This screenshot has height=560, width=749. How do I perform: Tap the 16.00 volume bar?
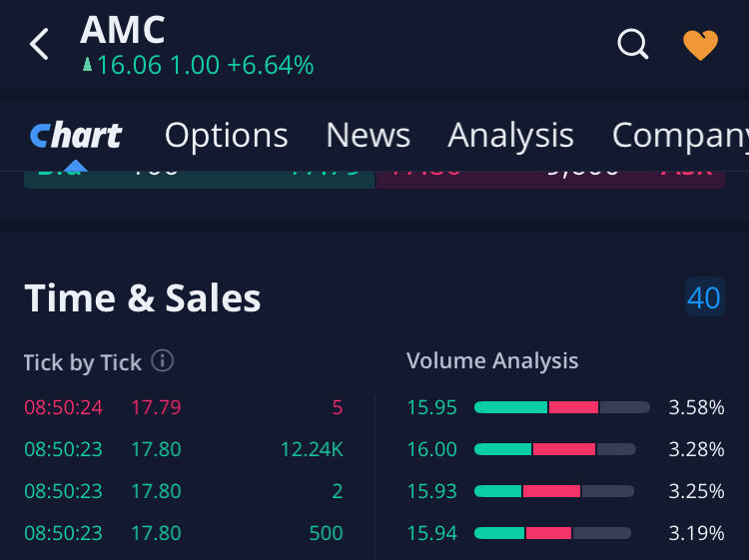[x=554, y=449]
